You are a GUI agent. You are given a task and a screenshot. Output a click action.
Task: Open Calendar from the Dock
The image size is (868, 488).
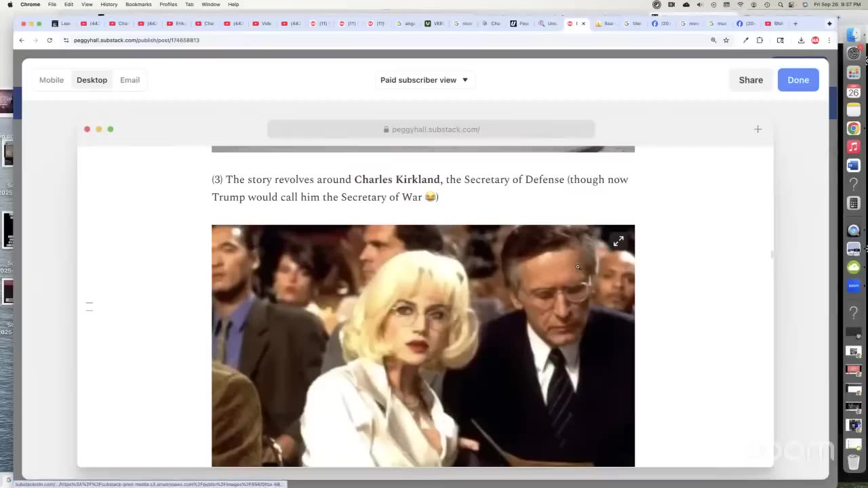(x=854, y=90)
